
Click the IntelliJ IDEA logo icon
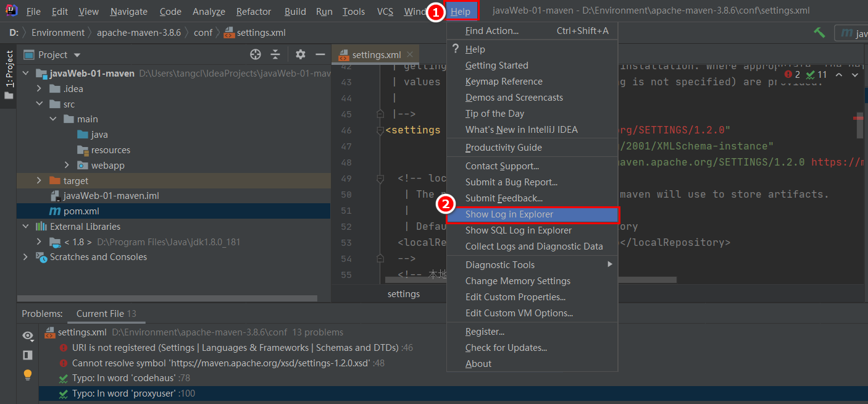[11, 11]
